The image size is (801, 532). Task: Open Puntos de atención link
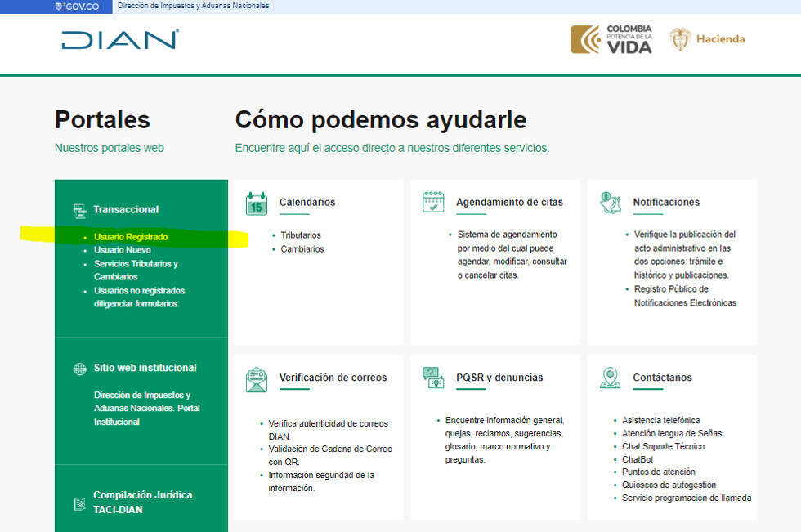click(659, 472)
